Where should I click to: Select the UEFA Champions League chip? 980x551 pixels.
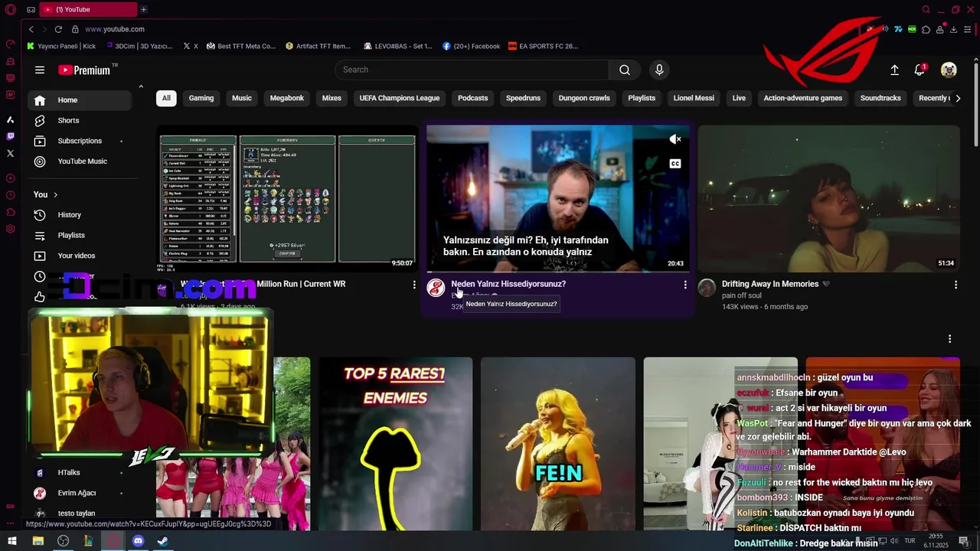pyautogui.click(x=400, y=98)
